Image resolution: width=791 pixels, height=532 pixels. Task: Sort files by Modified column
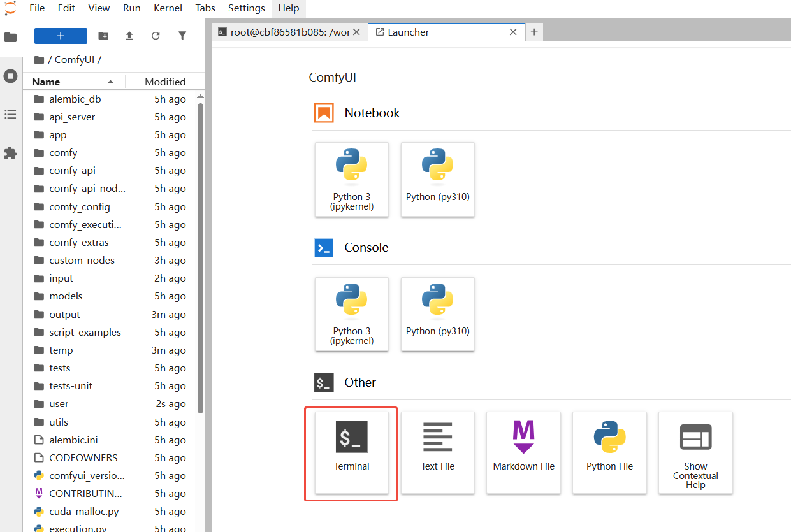(165, 82)
